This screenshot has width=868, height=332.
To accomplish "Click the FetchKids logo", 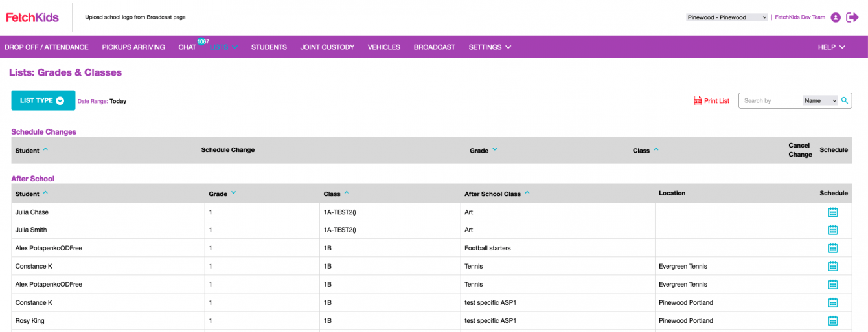I will [x=32, y=17].
